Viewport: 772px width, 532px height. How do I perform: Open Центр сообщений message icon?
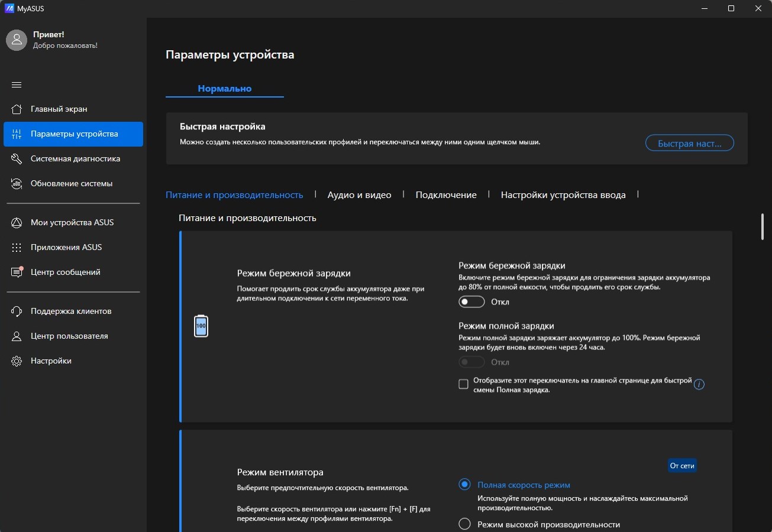coord(17,273)
